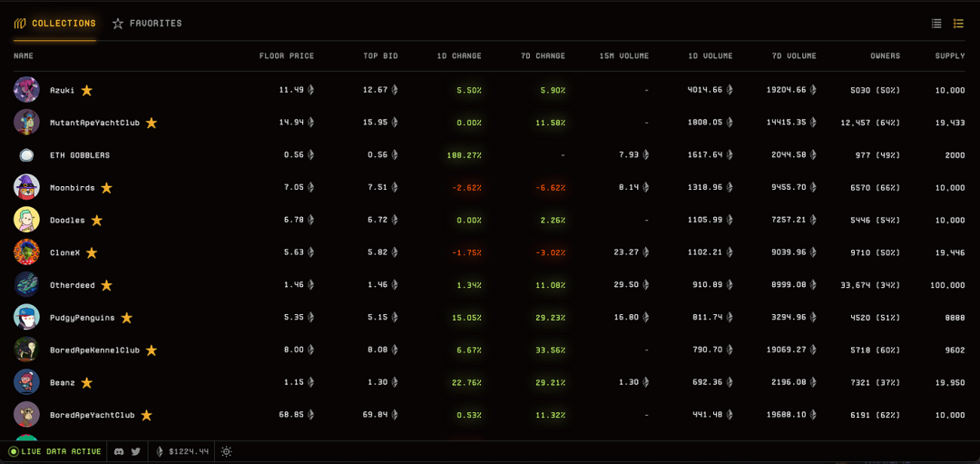Toggle the Moonbirds favorite star

click(x=107, y=188)
